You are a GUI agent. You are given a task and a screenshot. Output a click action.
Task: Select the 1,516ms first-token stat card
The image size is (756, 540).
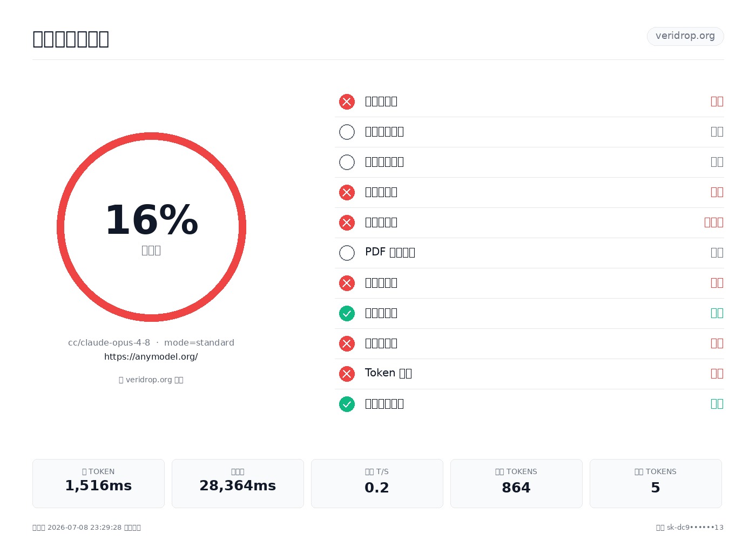pyautogui.click(x=98, y=483)
